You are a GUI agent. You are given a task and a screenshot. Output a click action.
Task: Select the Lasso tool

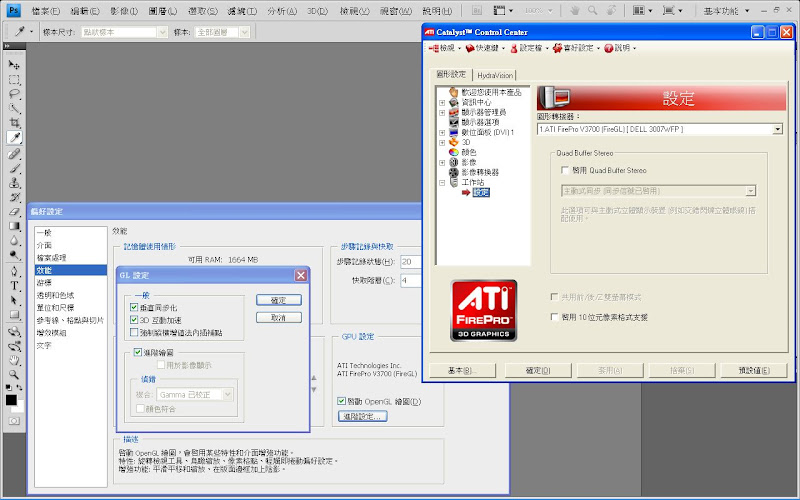tap(14, 94)
